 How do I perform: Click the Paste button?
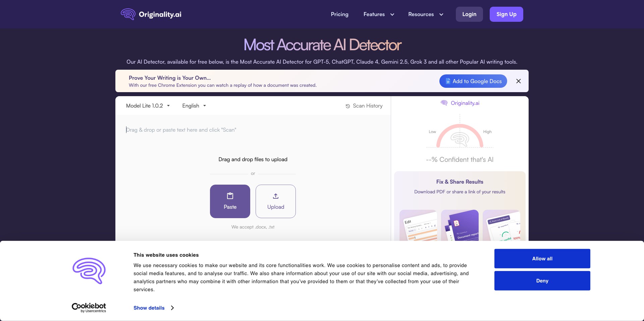[230, 201]
